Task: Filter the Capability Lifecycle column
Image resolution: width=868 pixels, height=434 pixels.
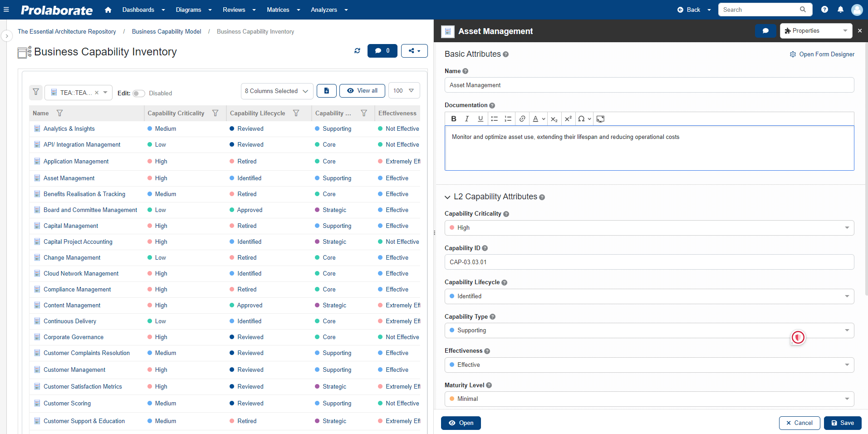Action: (x=296, y=113)
